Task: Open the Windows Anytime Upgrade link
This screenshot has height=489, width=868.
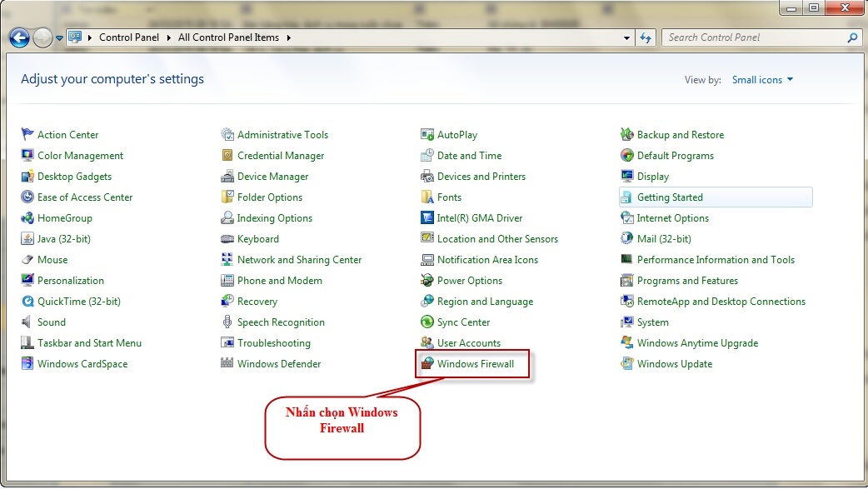Action: (x=697, y=342)
